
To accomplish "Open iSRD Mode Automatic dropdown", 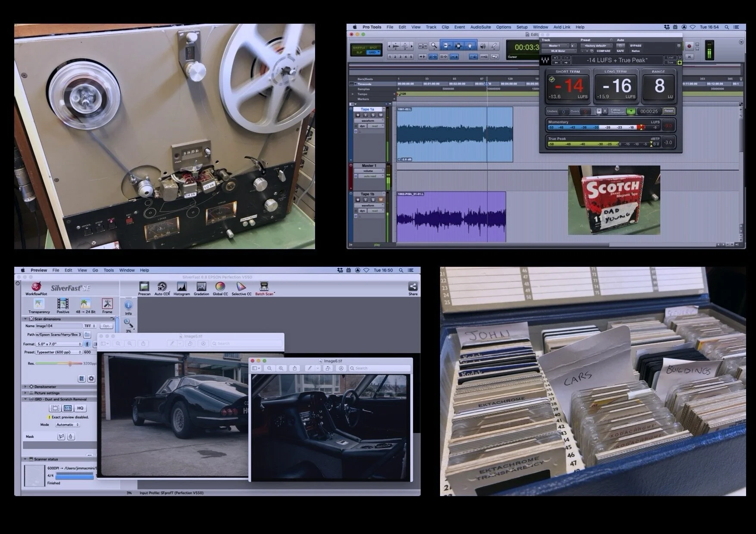I will tap(68, 425).
